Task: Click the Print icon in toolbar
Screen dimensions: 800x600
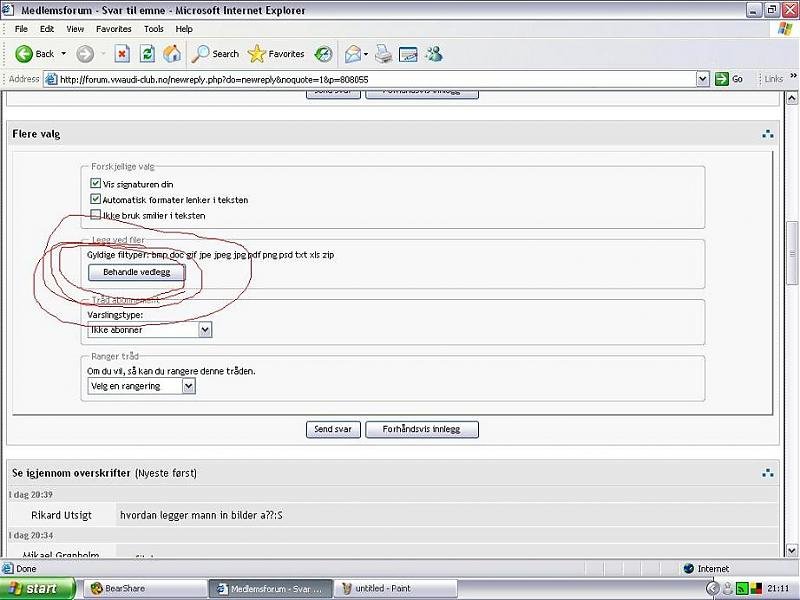Action: click(383, 54)
